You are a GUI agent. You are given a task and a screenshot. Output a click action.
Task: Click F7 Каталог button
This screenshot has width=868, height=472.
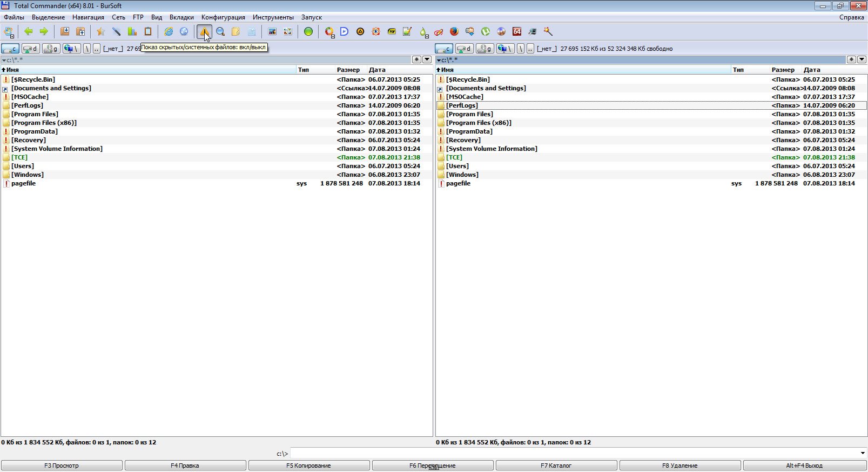[556, 466]
